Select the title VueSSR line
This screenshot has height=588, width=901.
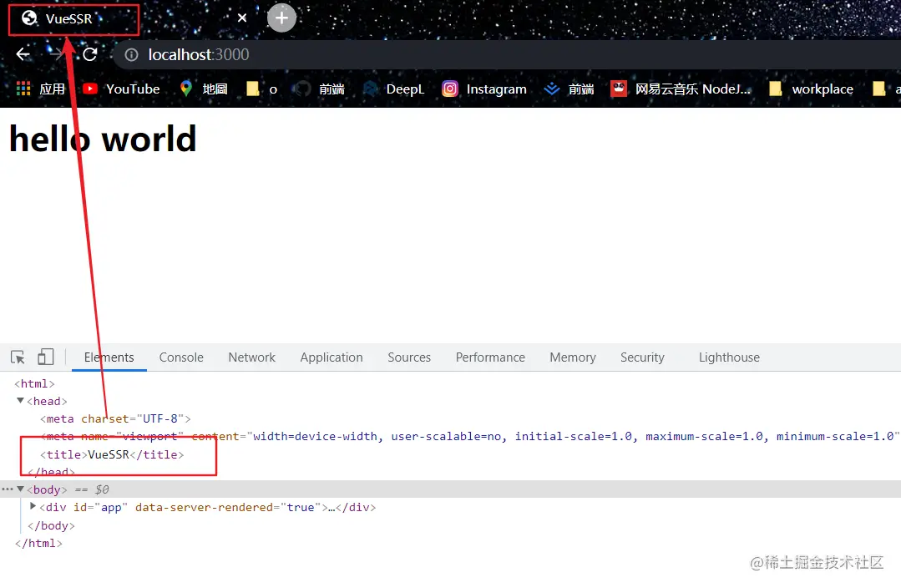click(x=112, y=454)
